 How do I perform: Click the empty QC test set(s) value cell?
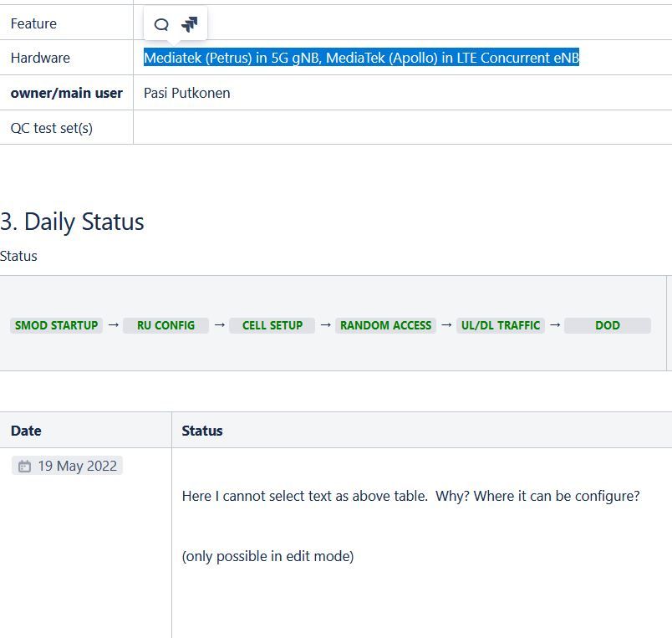click(401, 128)
